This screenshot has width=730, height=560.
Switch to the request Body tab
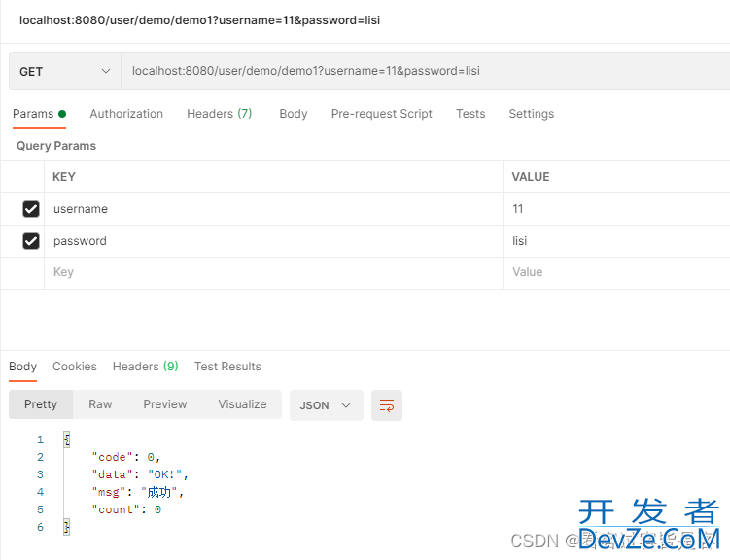[x=294, y=114]
